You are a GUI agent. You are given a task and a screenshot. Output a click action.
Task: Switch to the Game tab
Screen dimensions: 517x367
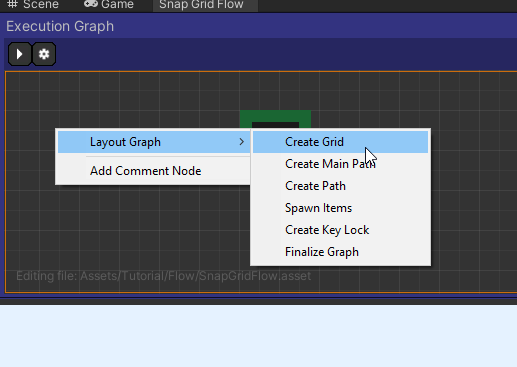(109, 5)
